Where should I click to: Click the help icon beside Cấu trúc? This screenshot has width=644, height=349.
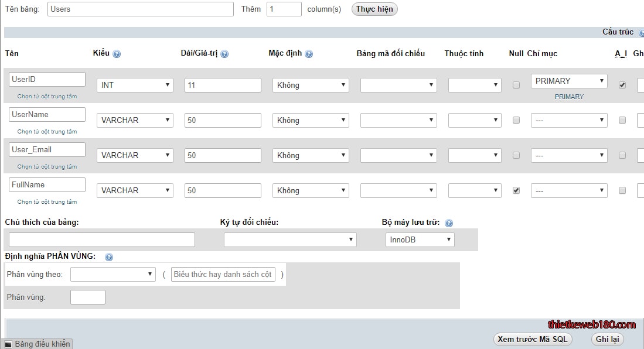641,33
